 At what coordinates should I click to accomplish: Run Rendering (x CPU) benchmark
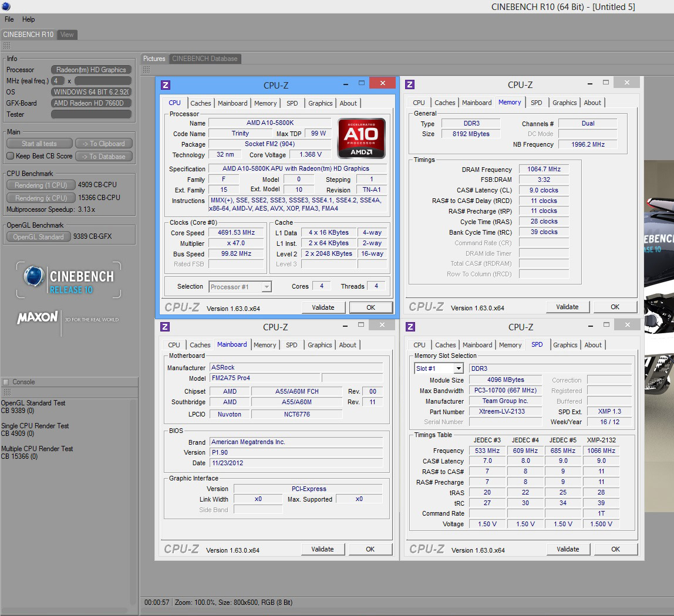click(41, 198)
